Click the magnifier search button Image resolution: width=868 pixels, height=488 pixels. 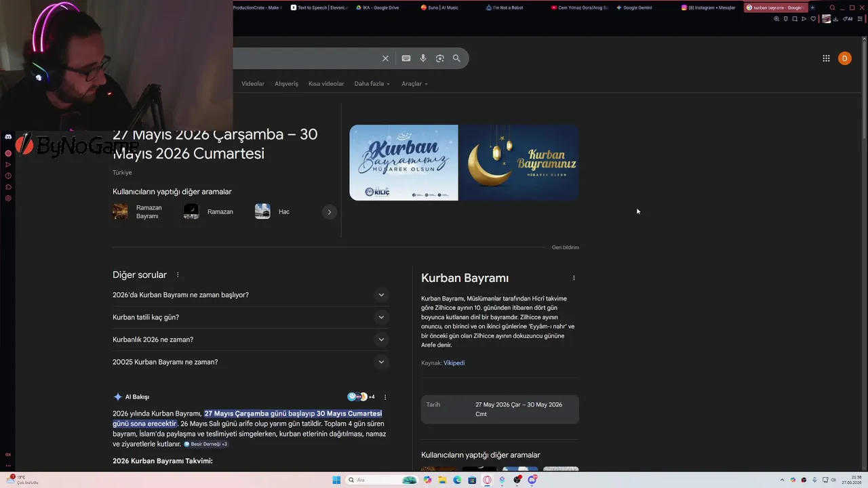pos(456,58)
